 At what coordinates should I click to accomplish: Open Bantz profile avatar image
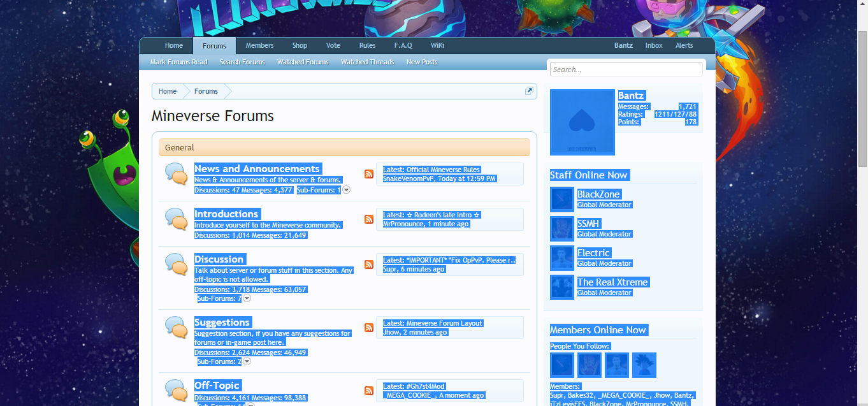click(x=582, y=122)
